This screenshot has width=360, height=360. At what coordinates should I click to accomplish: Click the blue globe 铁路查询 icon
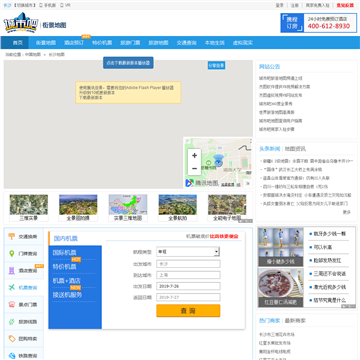tap(12, 355)
